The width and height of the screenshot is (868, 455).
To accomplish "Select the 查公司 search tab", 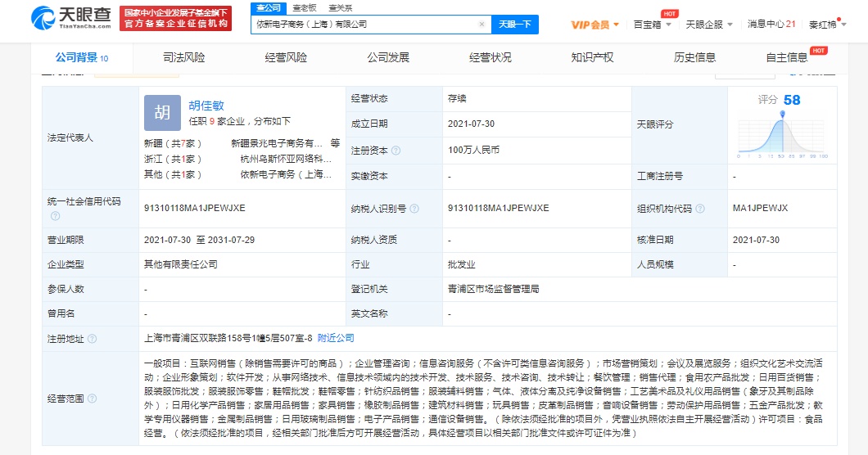I will pos(269,7).
